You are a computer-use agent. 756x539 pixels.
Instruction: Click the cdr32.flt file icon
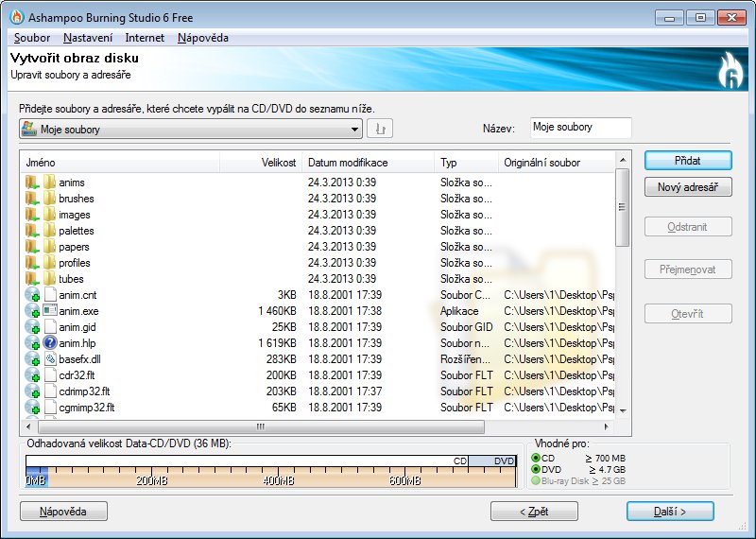tap(50, 374)
